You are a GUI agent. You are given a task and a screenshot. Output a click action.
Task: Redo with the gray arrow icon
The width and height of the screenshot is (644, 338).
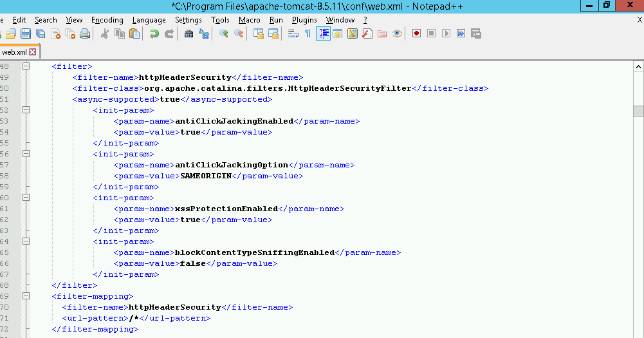(x=169, y=33)
